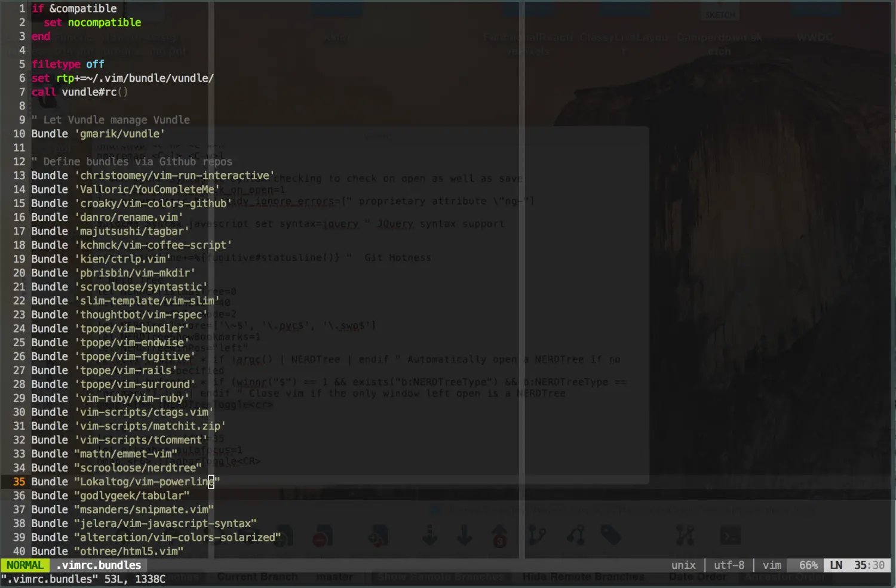896x588 pixels.
Task: Click the 'pbrisbin/vim-mkdir' bundle line
Action: [113, 273]
